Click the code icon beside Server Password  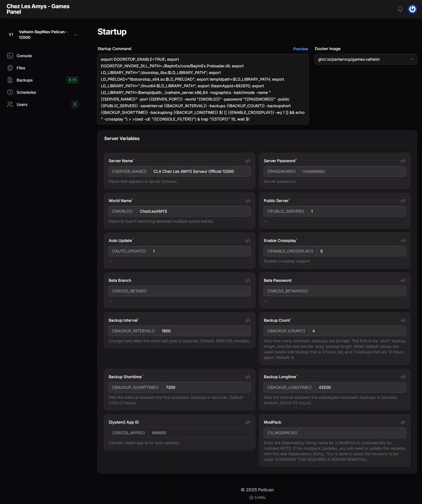[x=403, y=161]
